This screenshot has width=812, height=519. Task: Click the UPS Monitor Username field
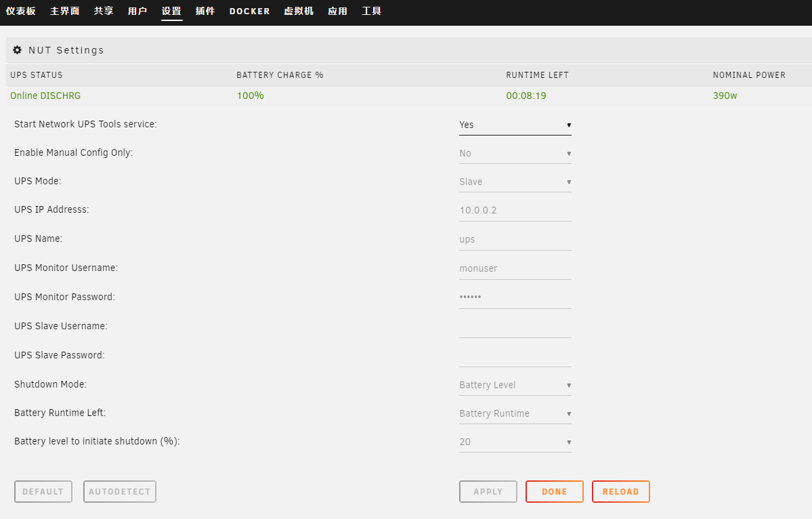pos(515,268)
